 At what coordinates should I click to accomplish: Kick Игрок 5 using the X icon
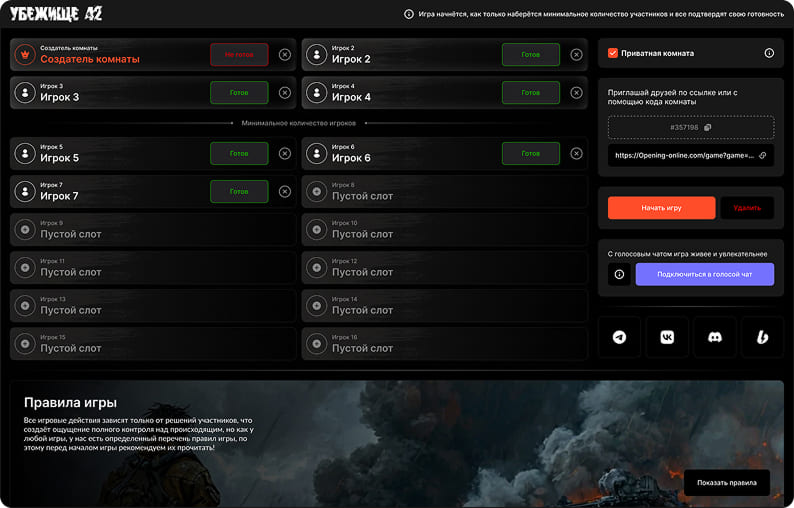coord(285,154)
